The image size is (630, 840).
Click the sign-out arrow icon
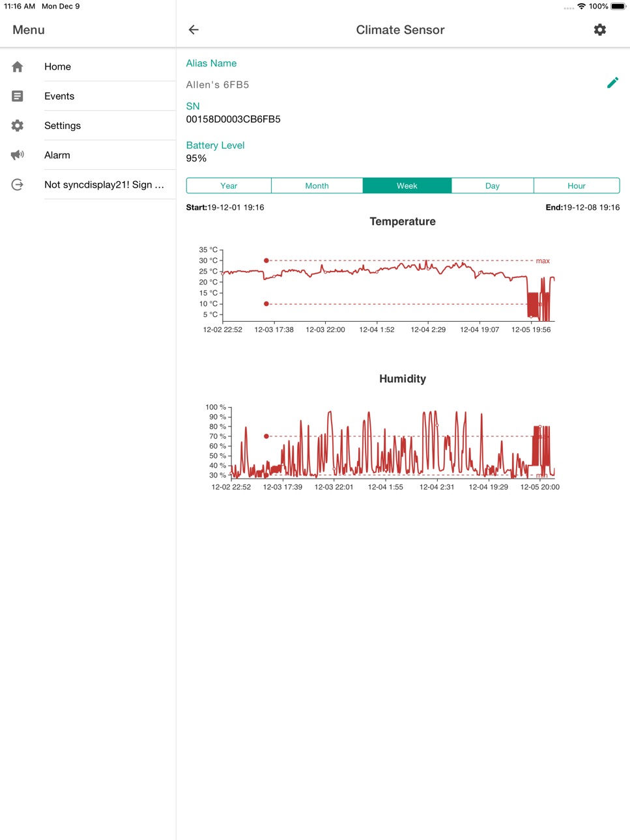[18, 185]
